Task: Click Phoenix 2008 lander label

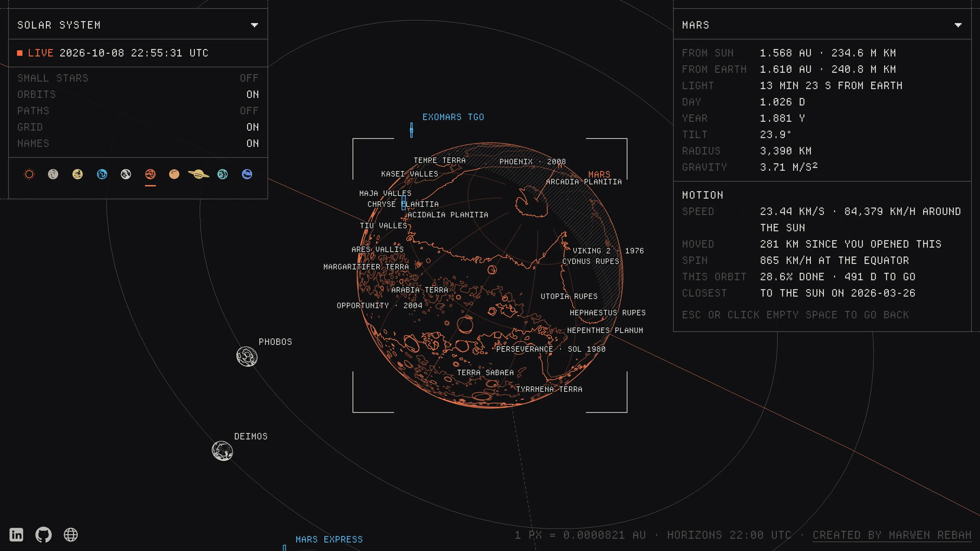Action: 532,161
